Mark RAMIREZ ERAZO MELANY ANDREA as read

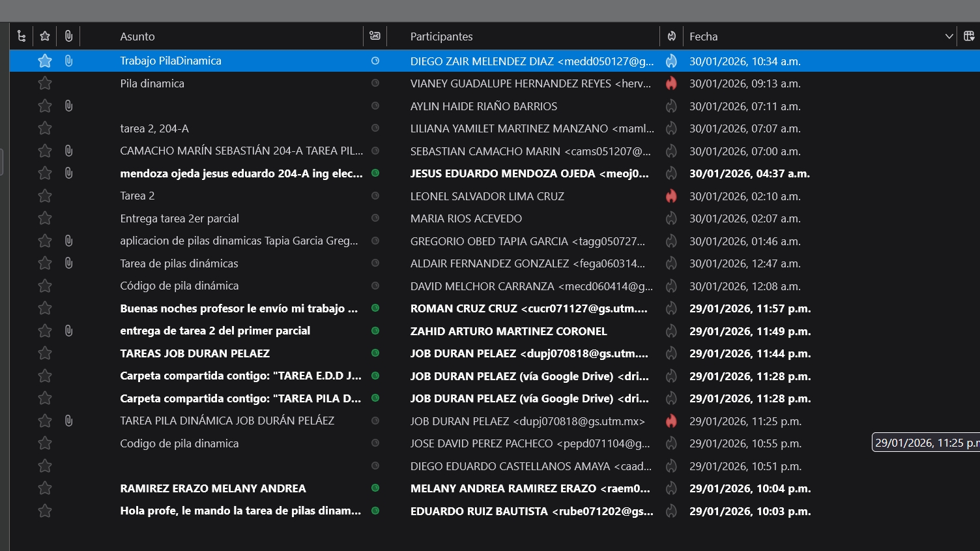[x=375, y=488]
